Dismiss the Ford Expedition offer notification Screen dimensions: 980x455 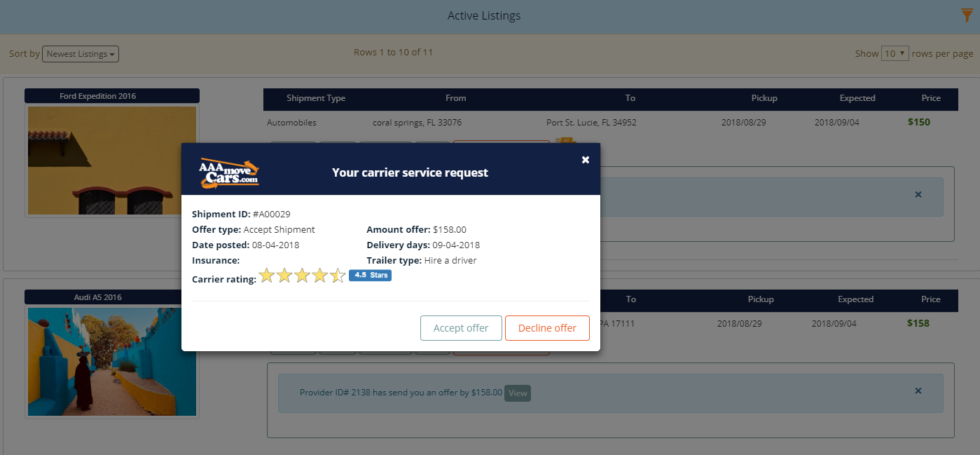[x=918, y=194]
